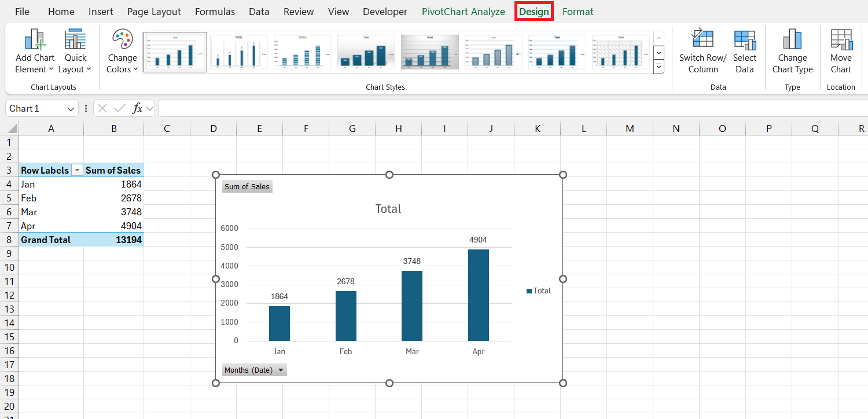Select the Quick Layout icon
Image resolution: width=868 pixels, height=419 pixels.
pos(75,51)
